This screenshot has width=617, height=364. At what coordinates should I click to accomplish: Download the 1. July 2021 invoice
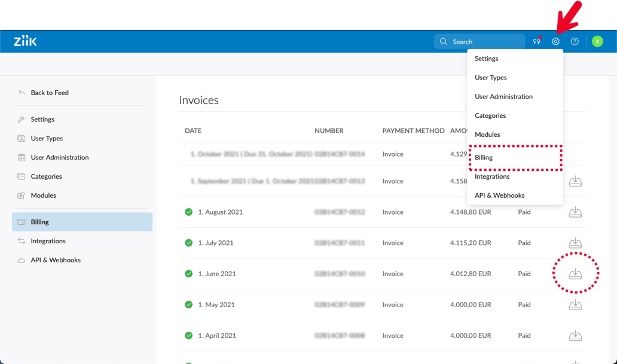tap(575, 243)
